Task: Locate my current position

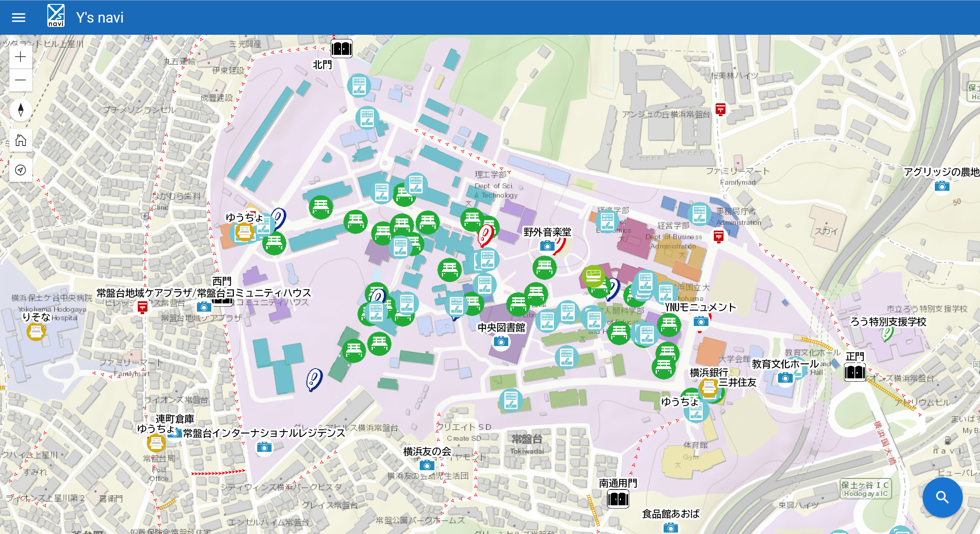Action: pyautogui.click(x=20, y=170)
